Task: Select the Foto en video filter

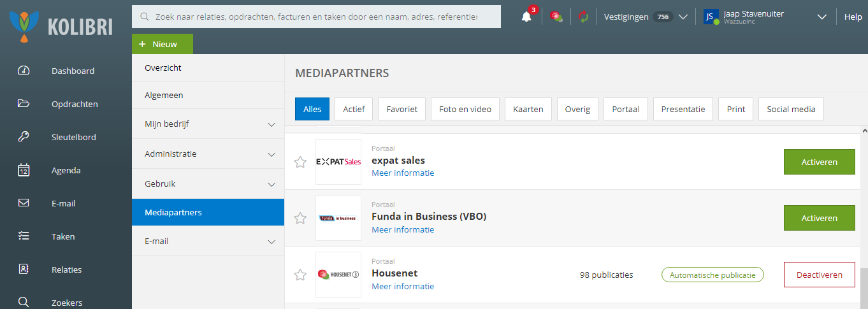Action: (465, 109)
